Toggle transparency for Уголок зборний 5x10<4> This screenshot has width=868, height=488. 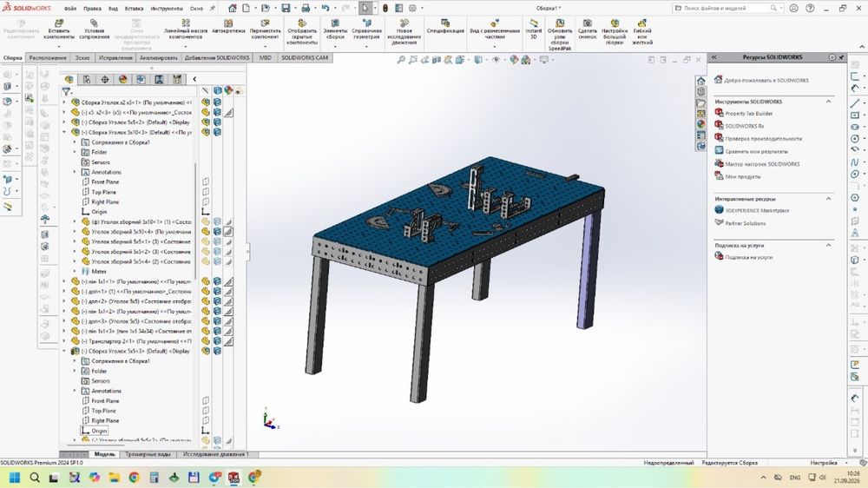pos(228,232)
